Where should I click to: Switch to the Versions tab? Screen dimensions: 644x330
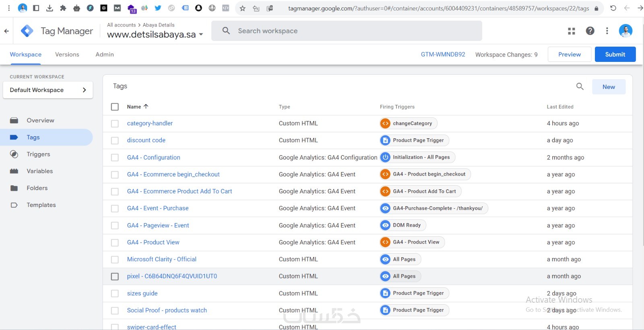coord(67,55)
